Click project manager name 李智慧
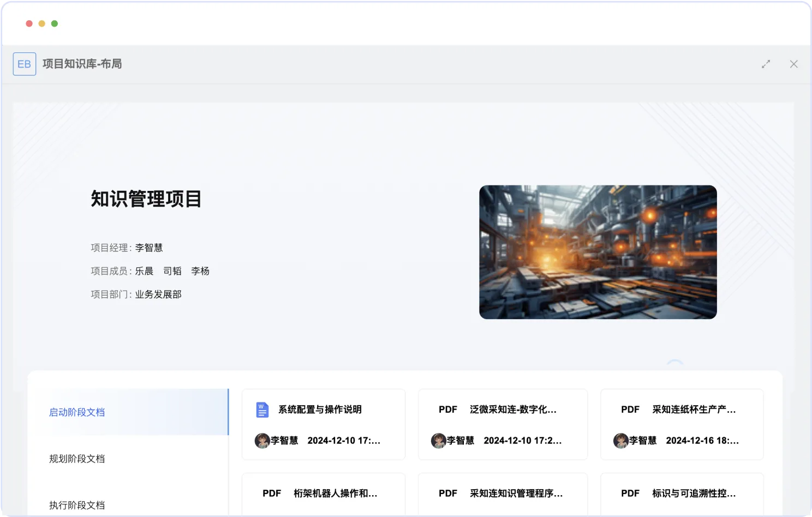 (x=149, y=248)
